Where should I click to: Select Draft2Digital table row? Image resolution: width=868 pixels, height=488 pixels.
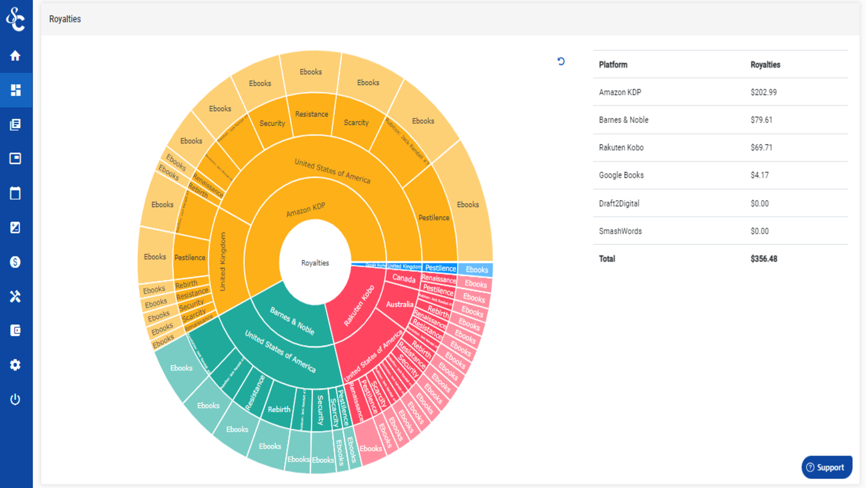point(720,203)
